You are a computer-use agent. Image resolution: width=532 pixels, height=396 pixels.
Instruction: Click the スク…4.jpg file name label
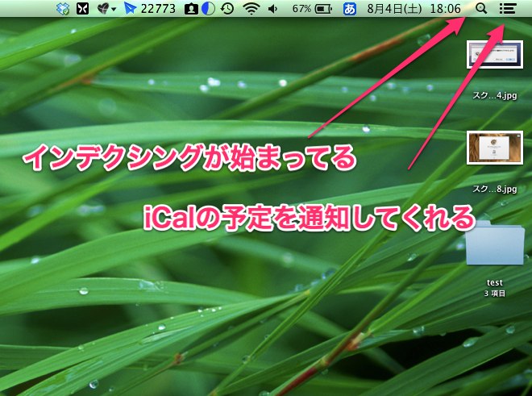pyautogui.click(x=495, y=96)
